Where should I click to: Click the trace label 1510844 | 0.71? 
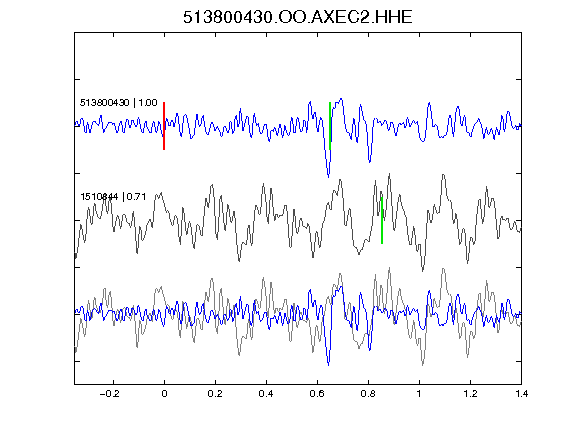(113, 197)
